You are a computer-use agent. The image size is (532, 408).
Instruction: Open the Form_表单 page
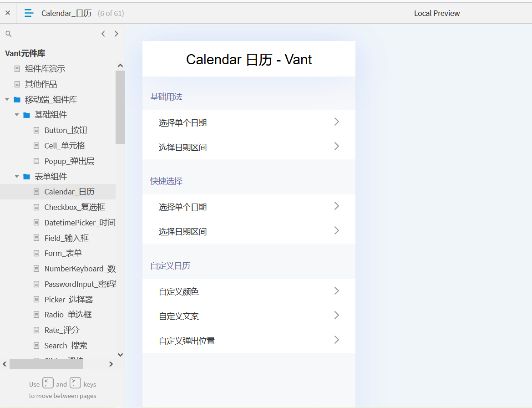tap(63, 253)
